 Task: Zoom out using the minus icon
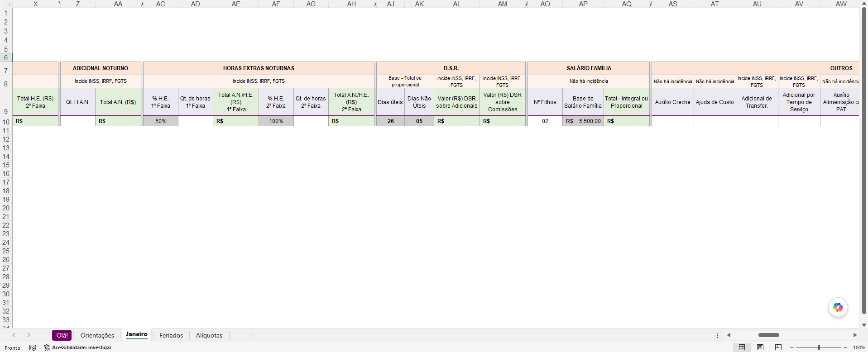[x=791, y=347]
